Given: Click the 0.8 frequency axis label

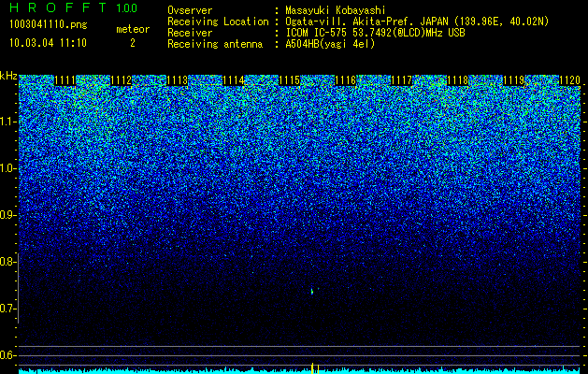Looking at the screenshot, I should pos(7,262).
